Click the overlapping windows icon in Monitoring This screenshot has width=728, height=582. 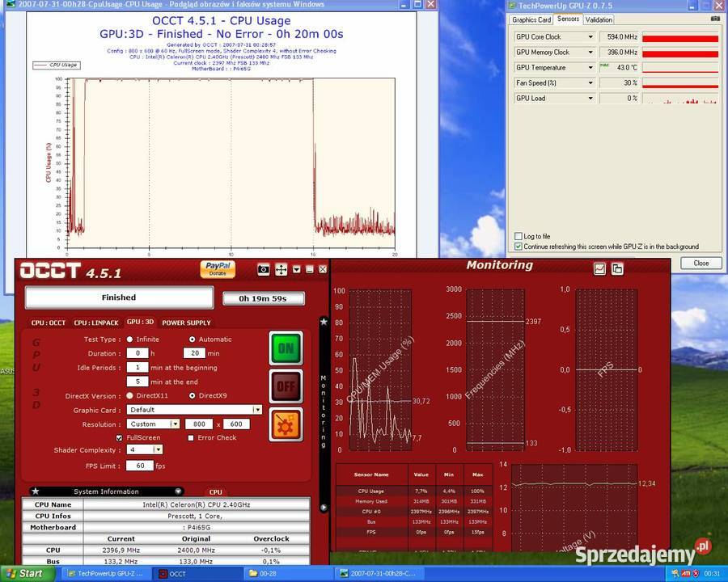(617, 268)
